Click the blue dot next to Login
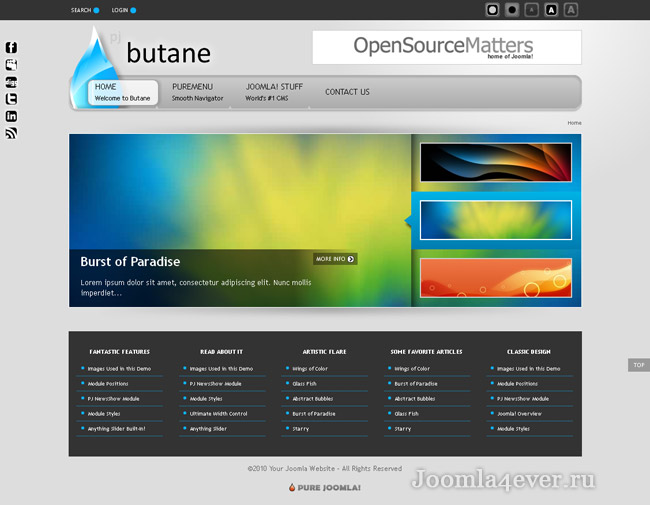Screen dimensions: 650x505 coord(133,10)
